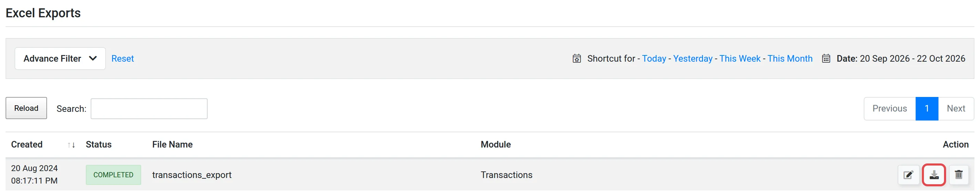Go to the Next page
Screen dimensions: 980x196
956,109
